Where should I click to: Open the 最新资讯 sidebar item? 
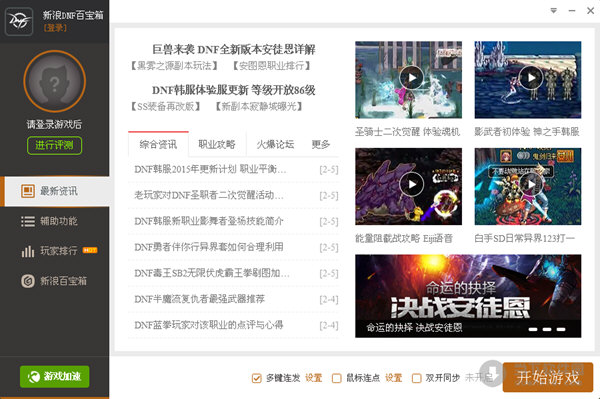pyautogui.click(x=55, y=191)
